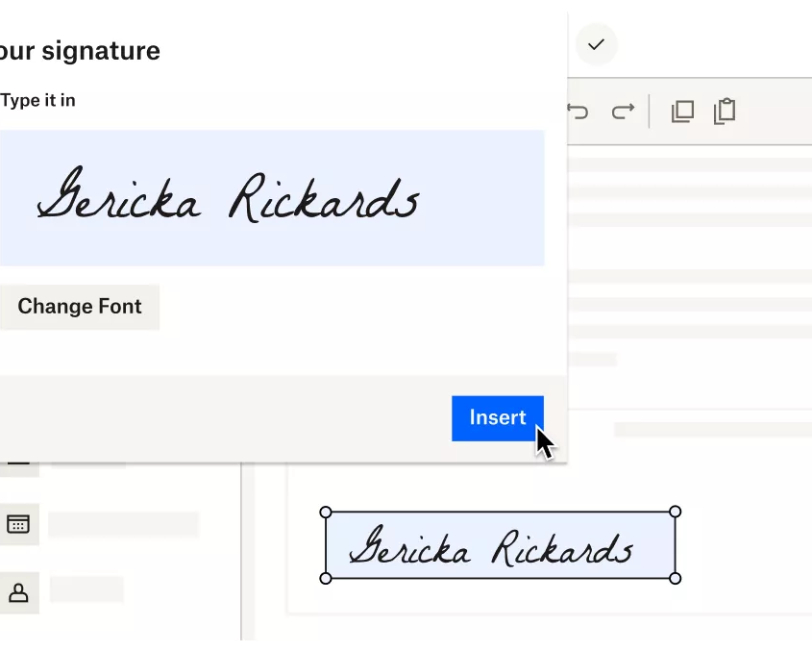Select the Redo icon in the toolbar
The height and width of the screenshot is (651, 812).
(x=623, y=112)
